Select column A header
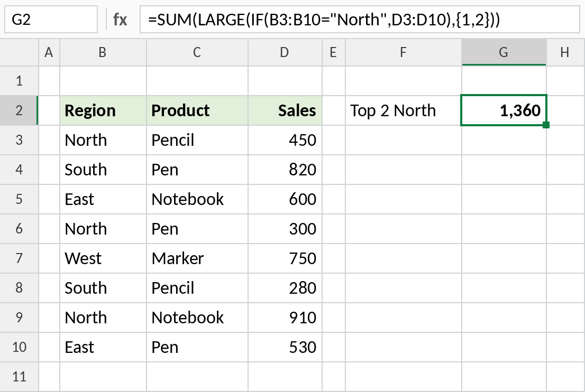585x392 pixels. point(49,52)
